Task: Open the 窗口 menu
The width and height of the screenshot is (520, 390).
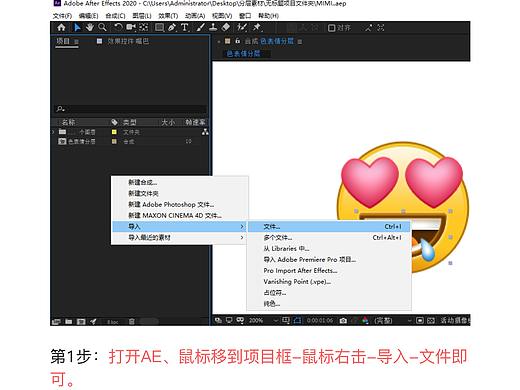Action: tap(245, 16)
